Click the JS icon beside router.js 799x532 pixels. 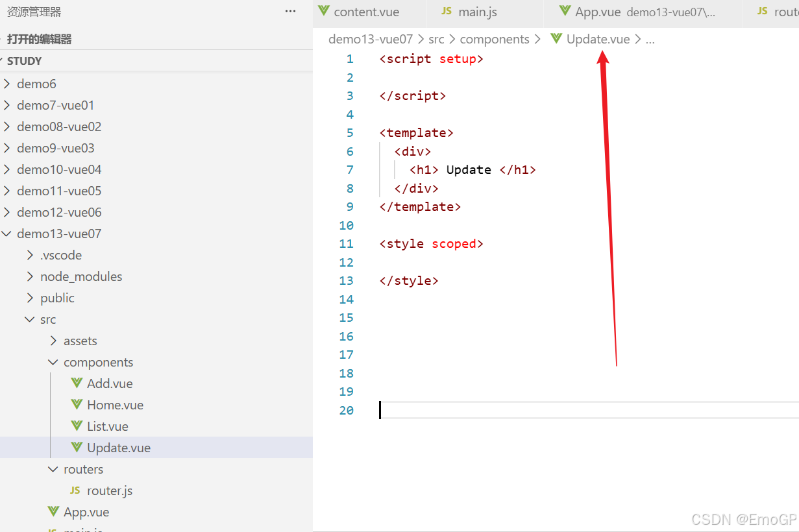(x=75, y=490)
